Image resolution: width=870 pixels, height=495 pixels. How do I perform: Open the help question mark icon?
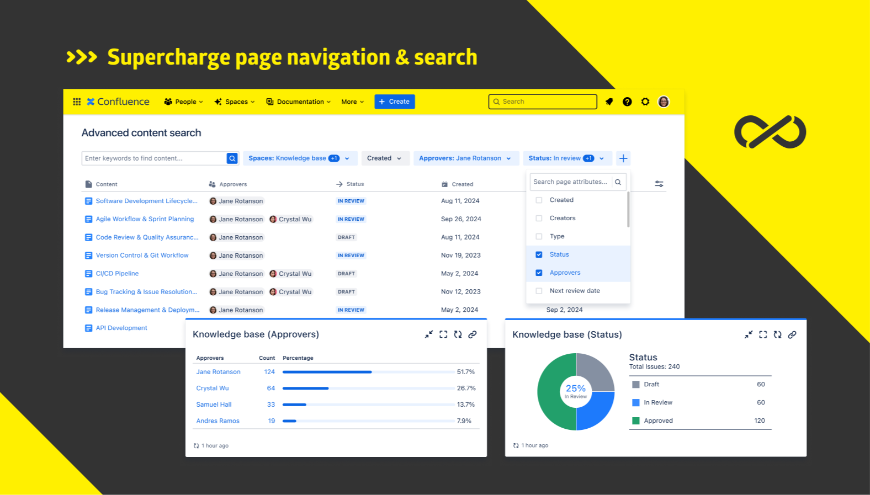point(627,102)
